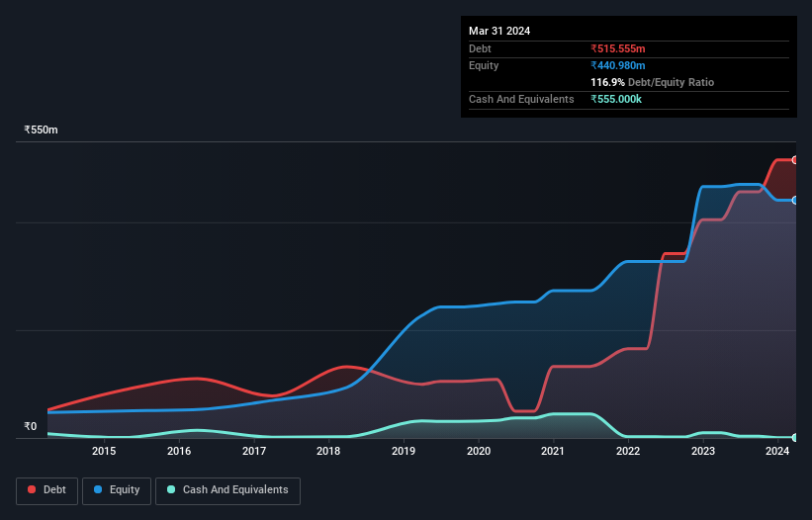Click the blue Equity endpoint marker
Image resolution: width=812 pixels, height=520 pixels.
[x=795, y=201]
